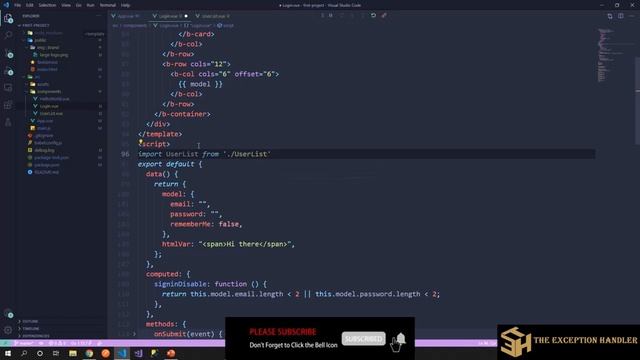Click the script breadcrumb segment

point(226,25)
